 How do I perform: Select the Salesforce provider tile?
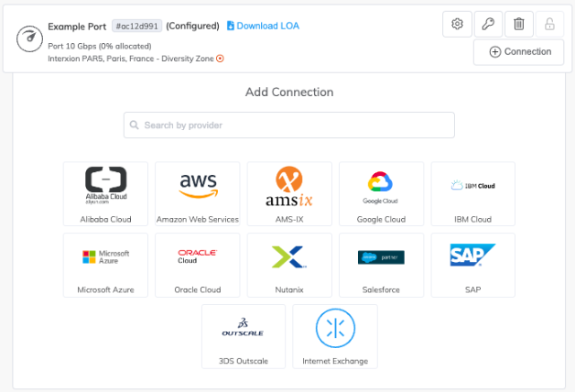(381, 265)
